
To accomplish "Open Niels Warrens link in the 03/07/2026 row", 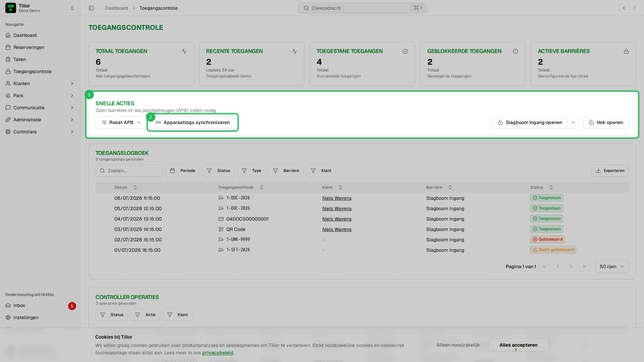I will (337, 229).
